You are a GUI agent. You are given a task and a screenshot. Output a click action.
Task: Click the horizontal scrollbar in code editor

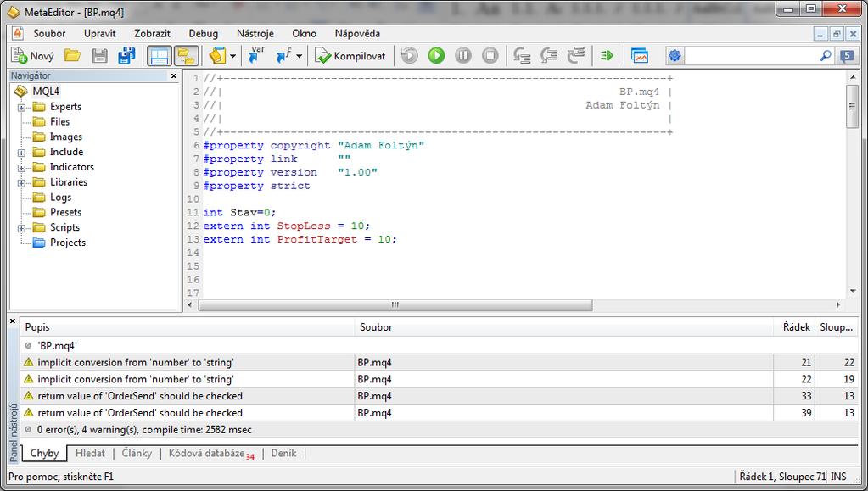[x=395, y=304]
